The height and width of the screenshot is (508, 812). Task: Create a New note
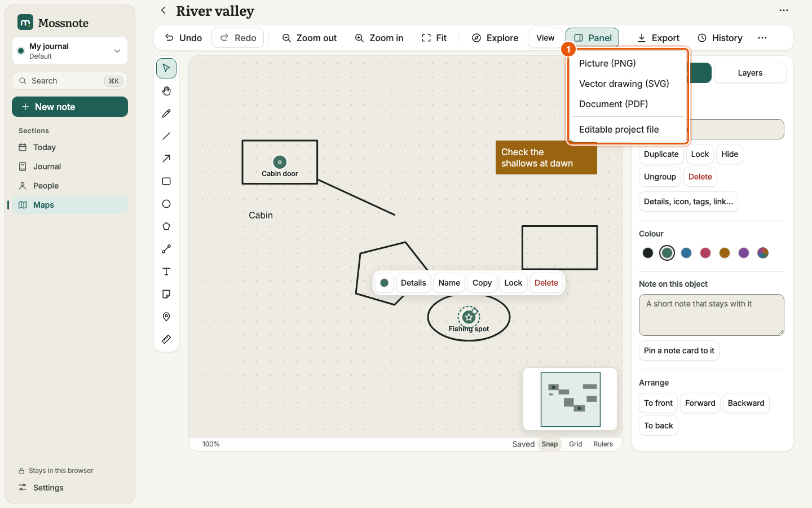[x=70, y=107]
